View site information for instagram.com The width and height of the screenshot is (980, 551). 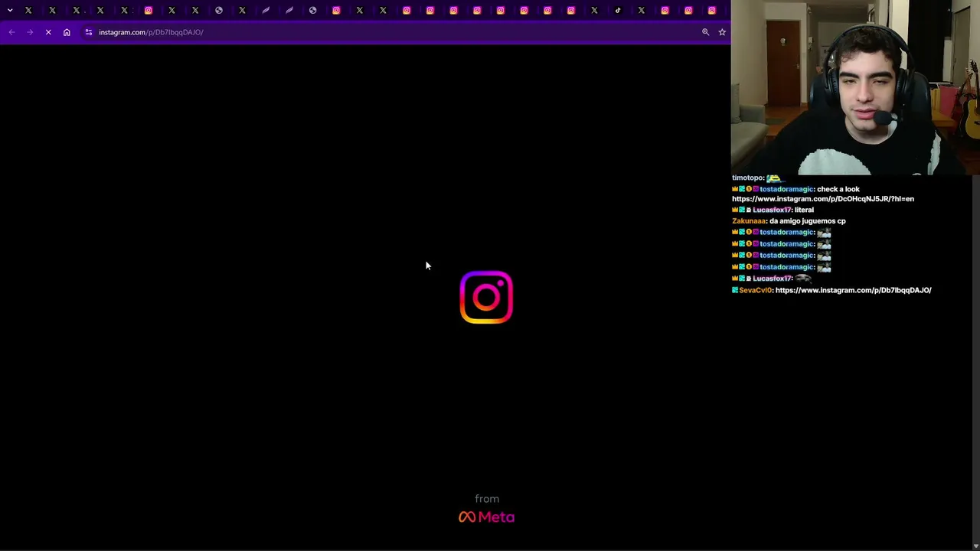click(x=89, y=32)
